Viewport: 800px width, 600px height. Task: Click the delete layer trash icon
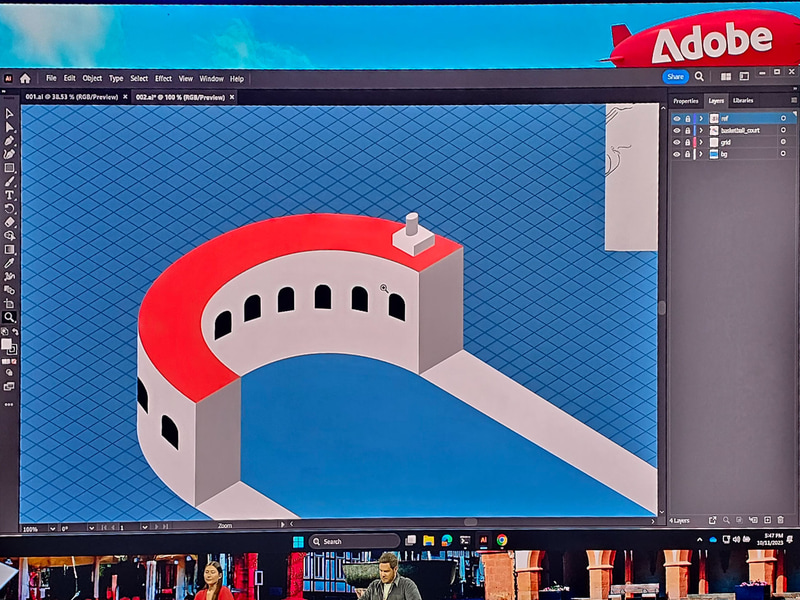point(781,521)
